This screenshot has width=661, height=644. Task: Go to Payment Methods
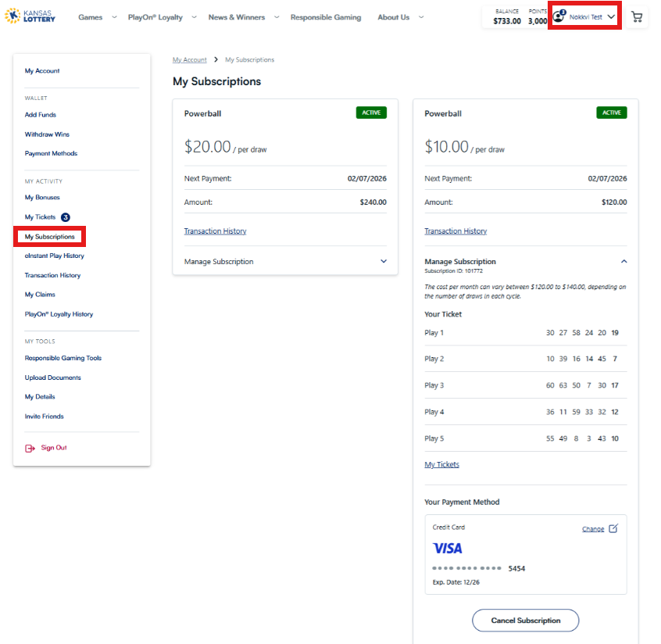pyautogui.click(x=51, y=153)
